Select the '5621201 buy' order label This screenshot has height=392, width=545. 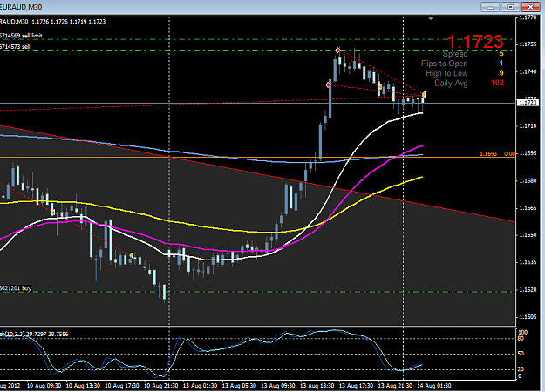point(16,288)
